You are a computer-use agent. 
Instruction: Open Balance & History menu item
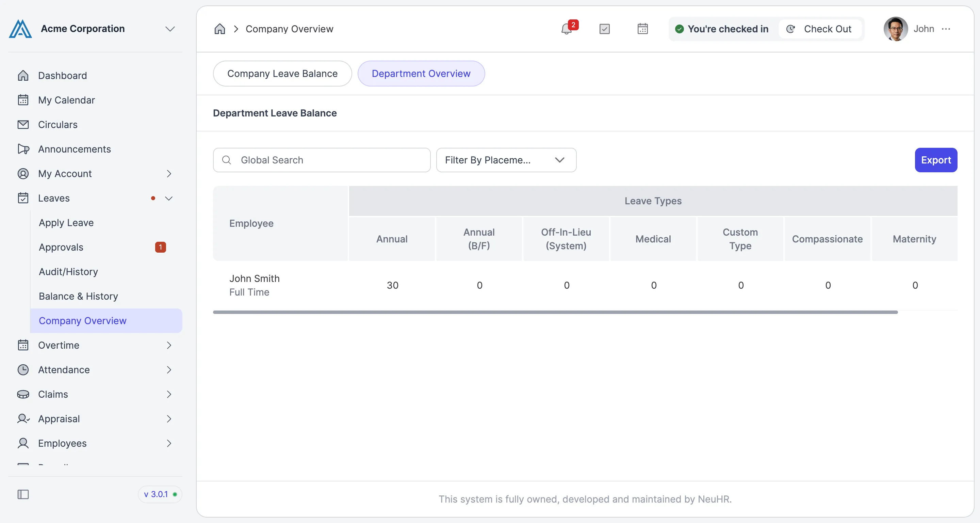pos(106,296)
